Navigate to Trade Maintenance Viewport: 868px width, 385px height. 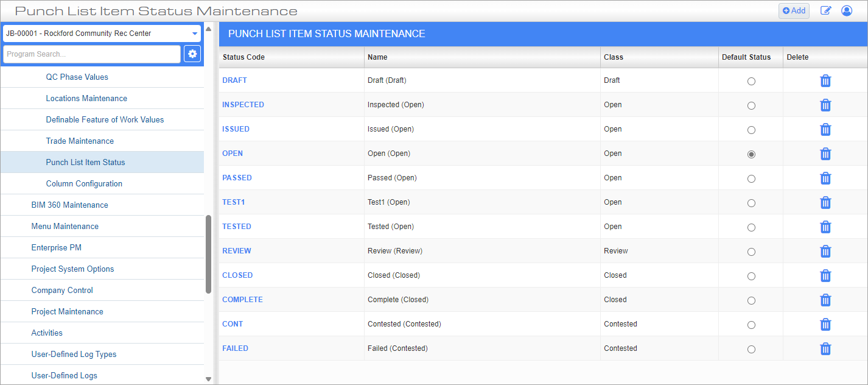80,141
